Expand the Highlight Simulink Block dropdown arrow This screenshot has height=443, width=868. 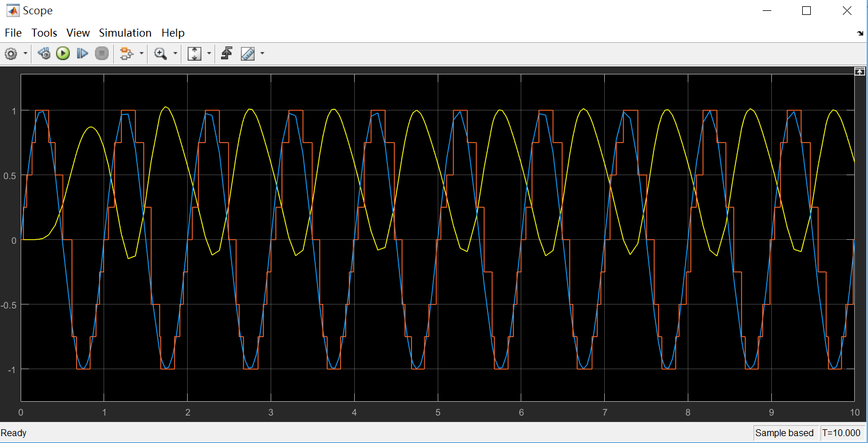pyautogui.click(x=141, y=54)
